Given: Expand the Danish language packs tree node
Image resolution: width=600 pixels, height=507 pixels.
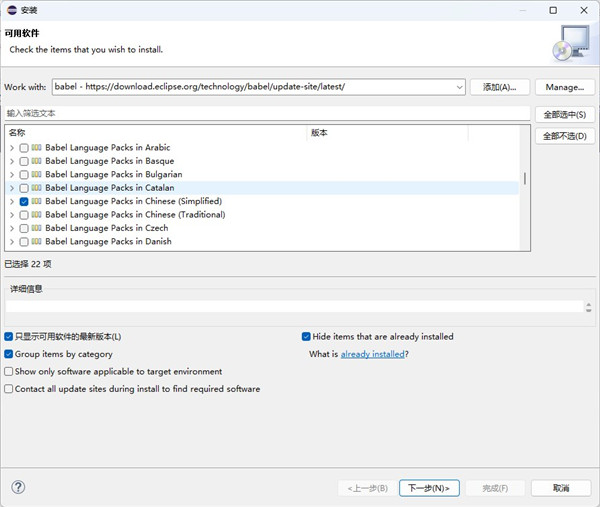Looking at the screenshot, I should tap(12, 242).
